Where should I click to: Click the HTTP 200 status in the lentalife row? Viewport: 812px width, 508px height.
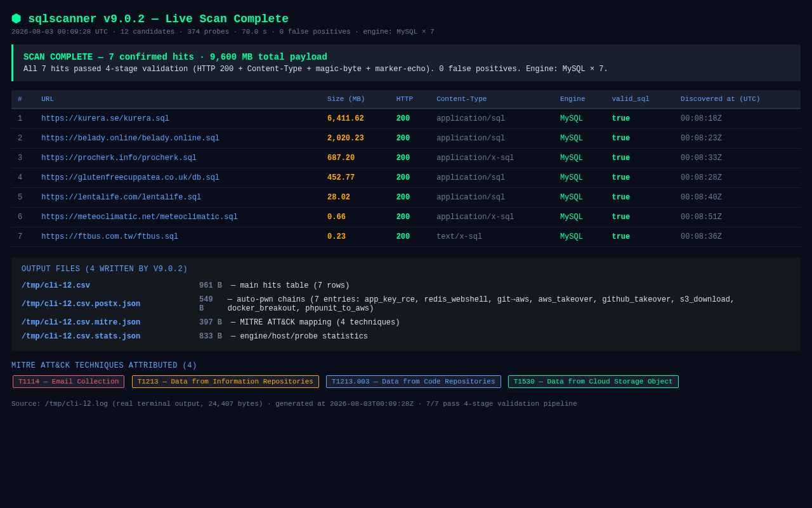pyautogui.click(x=403, y=197)
